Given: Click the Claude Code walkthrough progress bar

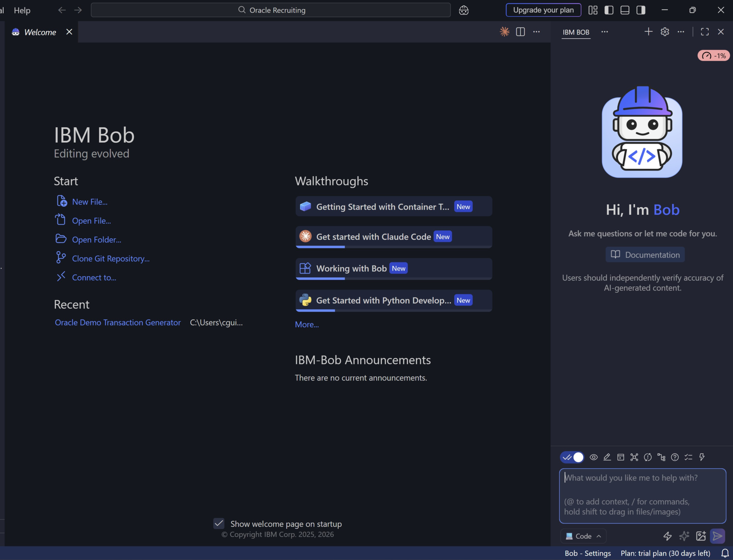Looking at the screenshot, I should (x=394, y=247).
